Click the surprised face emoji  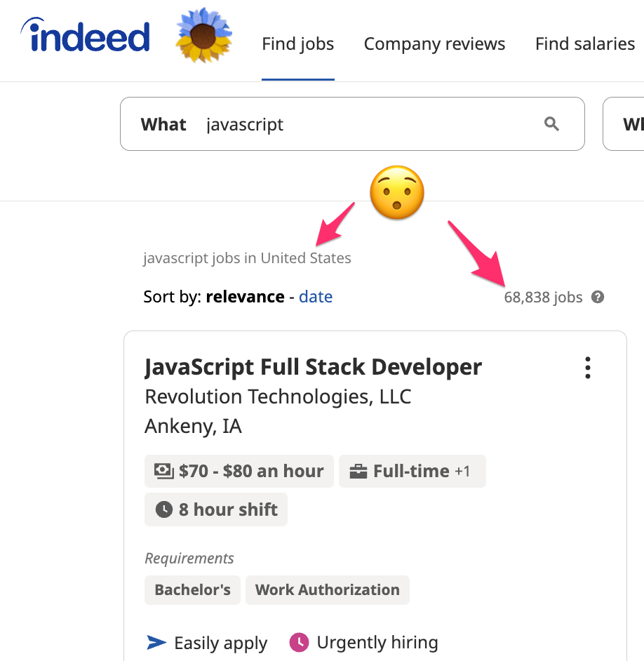coord(397,193)
